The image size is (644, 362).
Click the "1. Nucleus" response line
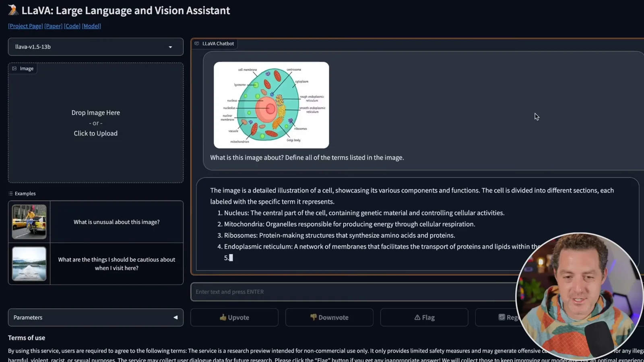(361, 213)
